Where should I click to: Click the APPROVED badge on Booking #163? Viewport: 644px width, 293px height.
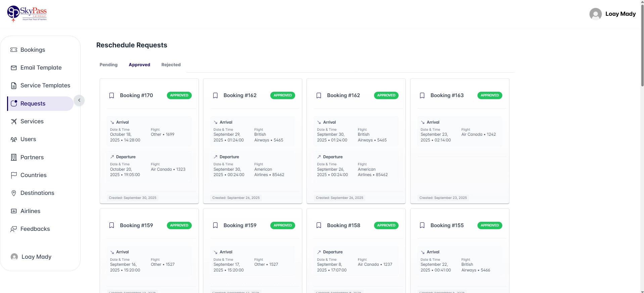click(490, 95)
